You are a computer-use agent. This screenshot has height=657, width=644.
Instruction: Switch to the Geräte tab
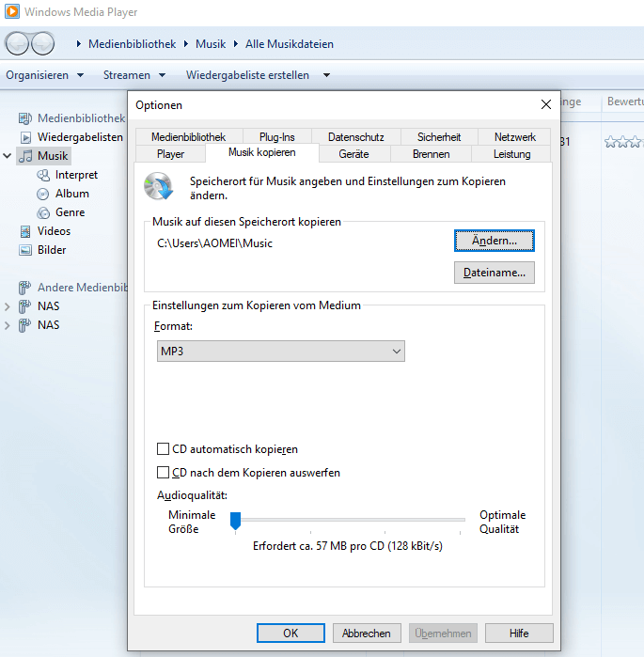[354, 154]
